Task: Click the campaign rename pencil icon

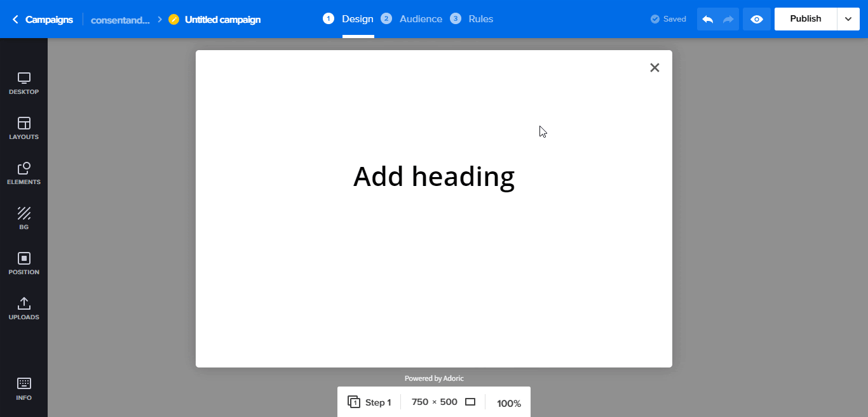Action: point(173,19)
